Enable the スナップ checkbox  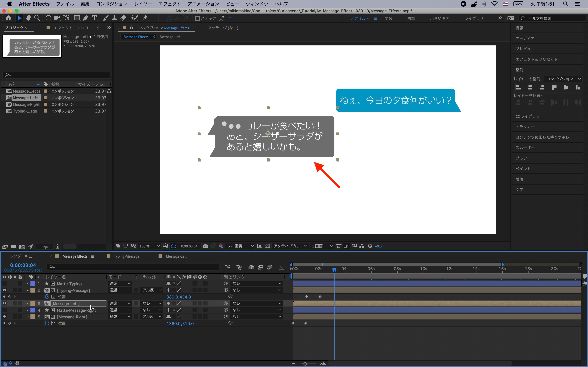[x=197, y=19]
